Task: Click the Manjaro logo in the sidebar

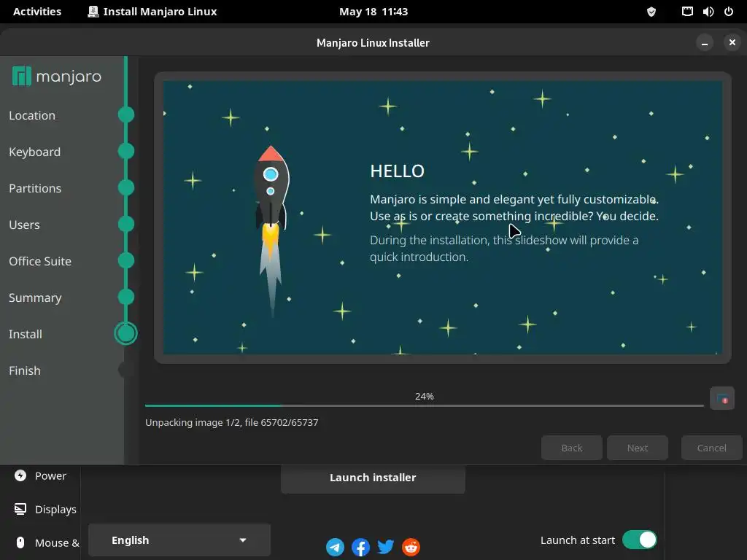Action: [57, 77]
